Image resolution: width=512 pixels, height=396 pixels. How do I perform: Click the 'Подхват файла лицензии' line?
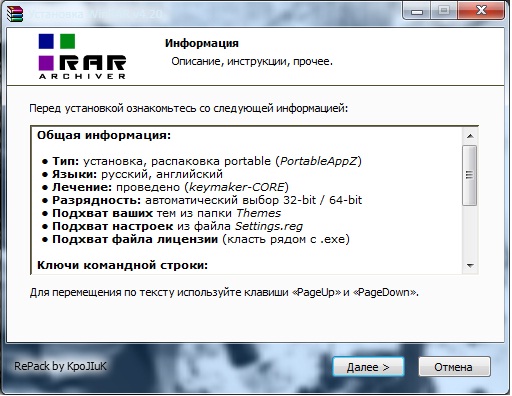196,239
